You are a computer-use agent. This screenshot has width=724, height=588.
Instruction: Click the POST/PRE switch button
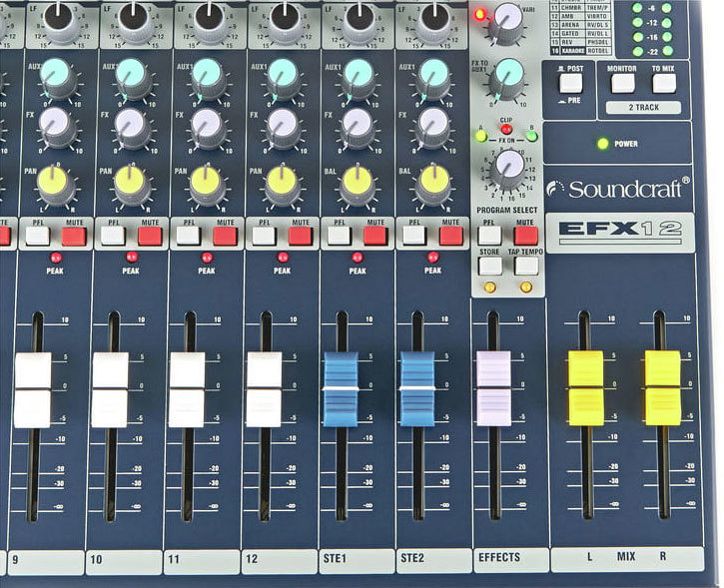(x=569, y=83)
